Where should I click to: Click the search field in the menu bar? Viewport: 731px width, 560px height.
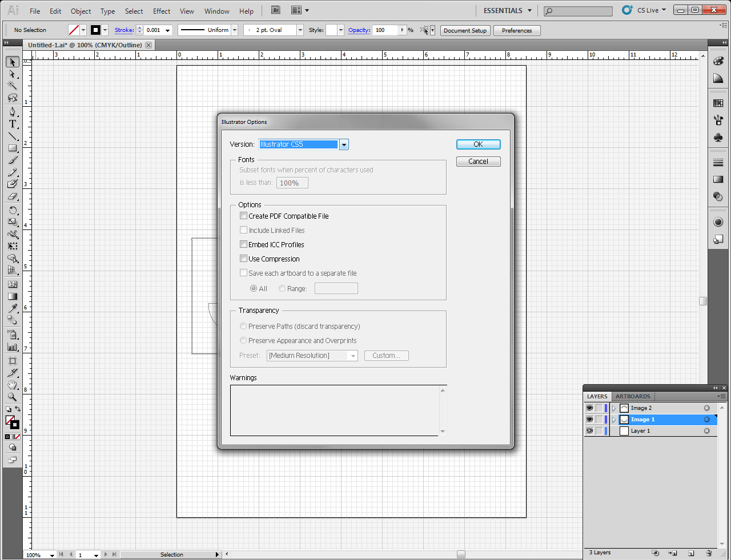click(578, 11)
